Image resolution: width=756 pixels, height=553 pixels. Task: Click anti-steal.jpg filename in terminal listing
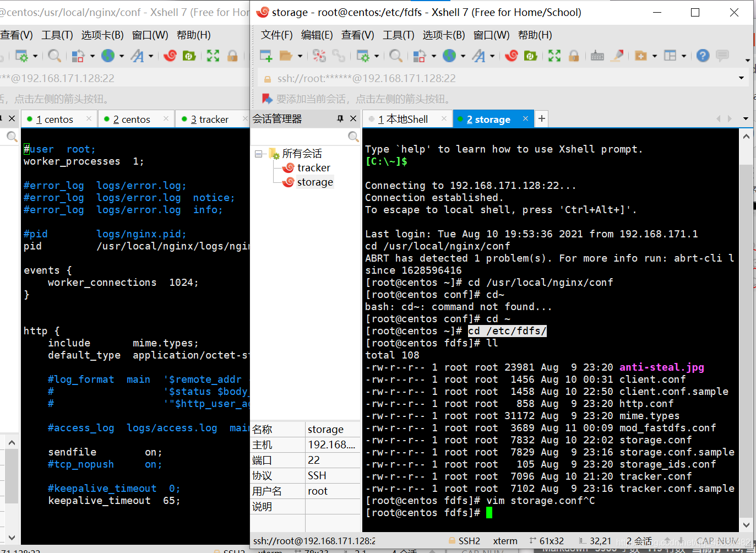(662, 367)
